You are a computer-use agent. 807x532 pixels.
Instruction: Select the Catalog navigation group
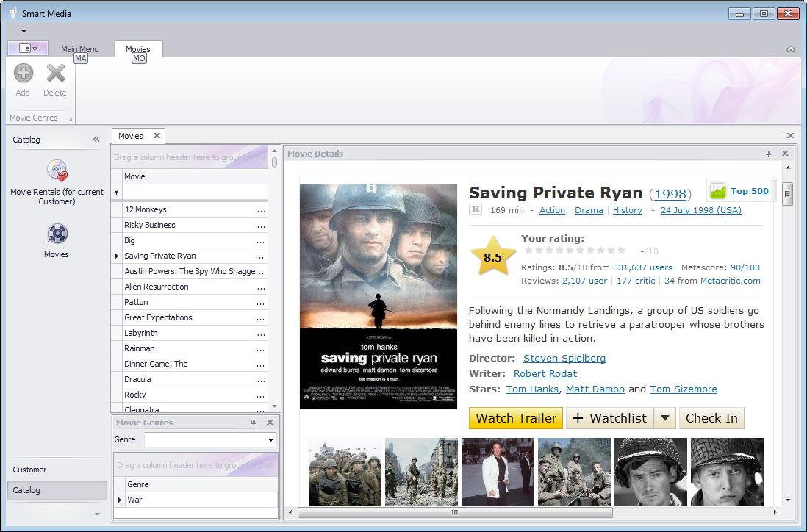pyautogui.click(x=57, y=490)
